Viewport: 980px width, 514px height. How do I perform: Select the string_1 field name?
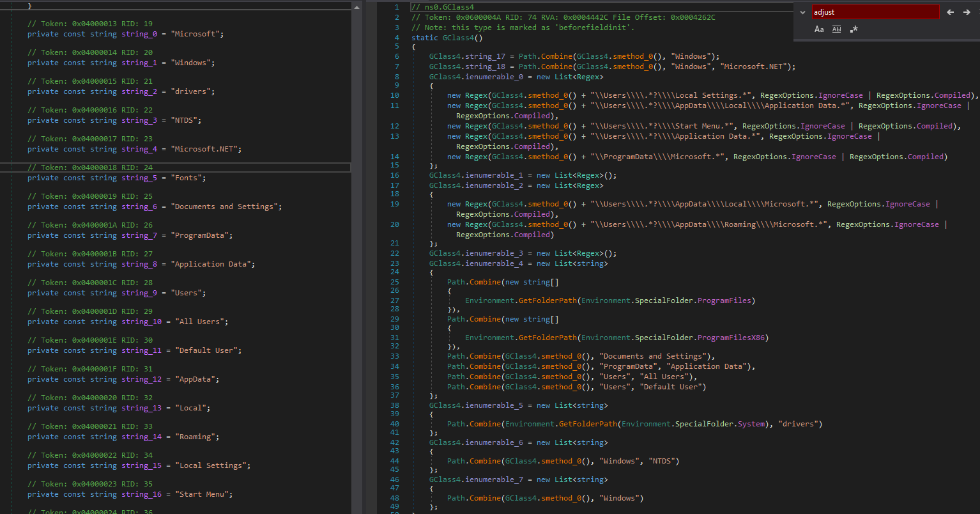pos(139,63)
